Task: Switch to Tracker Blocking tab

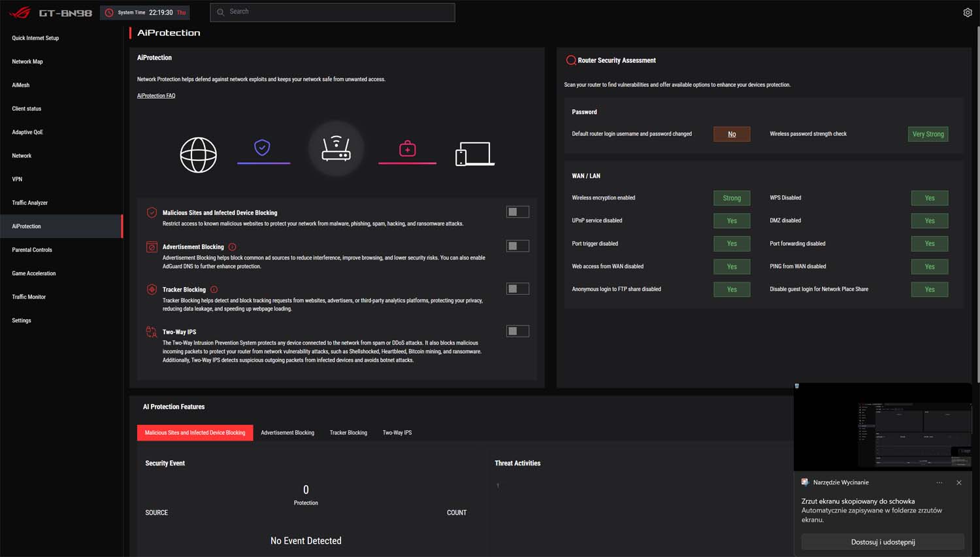Action: [x=348, y=433]
